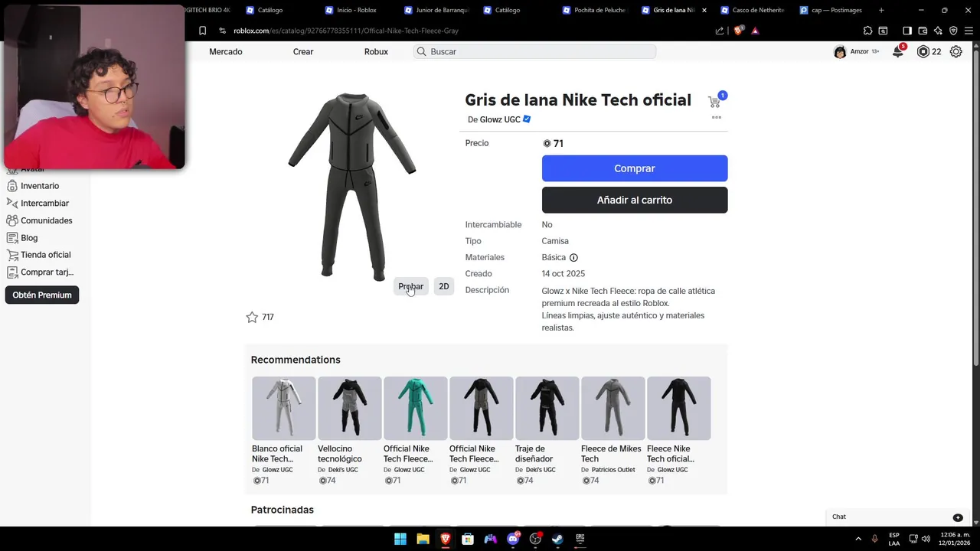Viewport: 980px width, 551px height.
Task: Click the browser address bar URL
Action: [346, 31]
